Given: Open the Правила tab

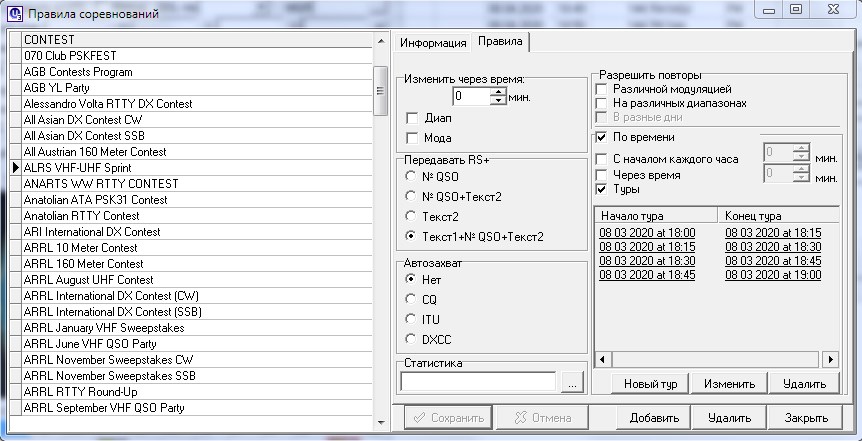Looking at the screenshot, I should 499,42.
